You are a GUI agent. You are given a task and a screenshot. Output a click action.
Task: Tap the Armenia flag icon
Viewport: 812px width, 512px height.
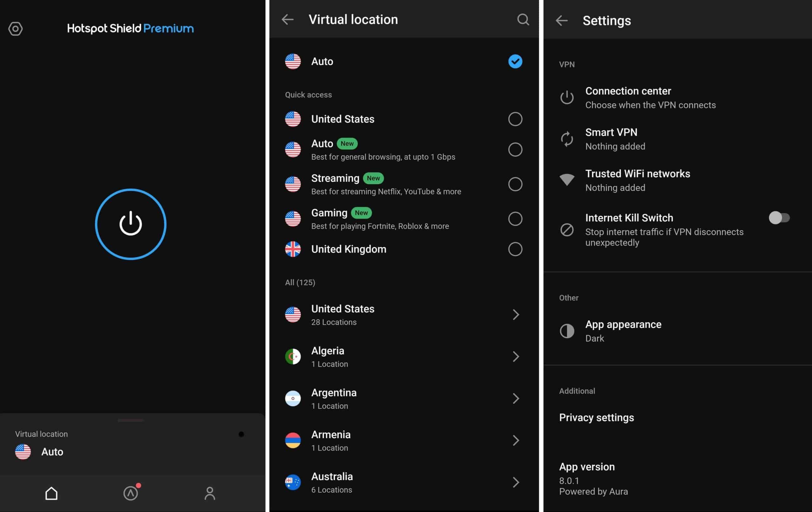tap(293, 440)
